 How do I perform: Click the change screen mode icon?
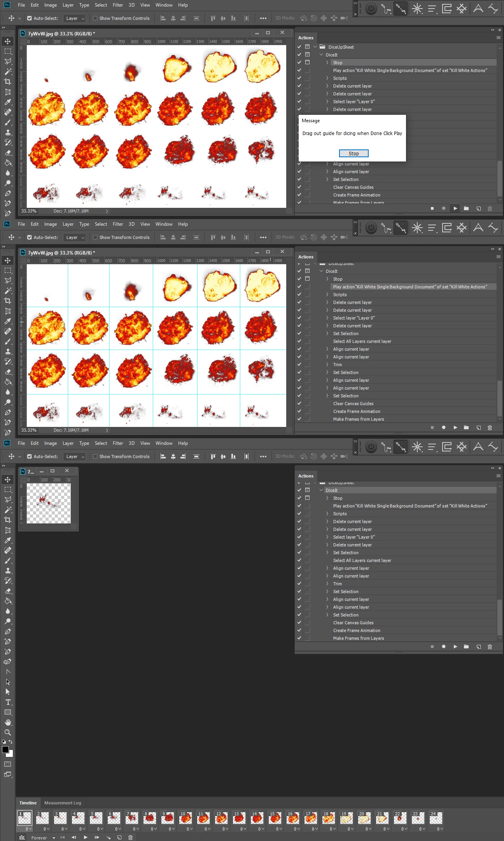(x=8, y=774)
